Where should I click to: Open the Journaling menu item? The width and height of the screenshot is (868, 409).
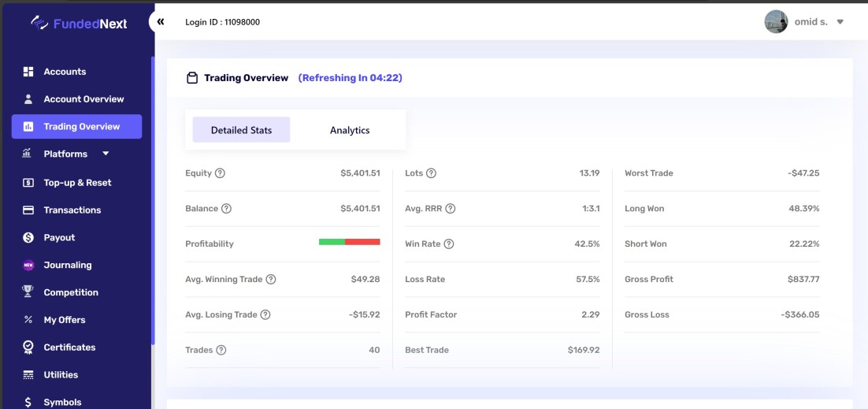tap(68, 266)
